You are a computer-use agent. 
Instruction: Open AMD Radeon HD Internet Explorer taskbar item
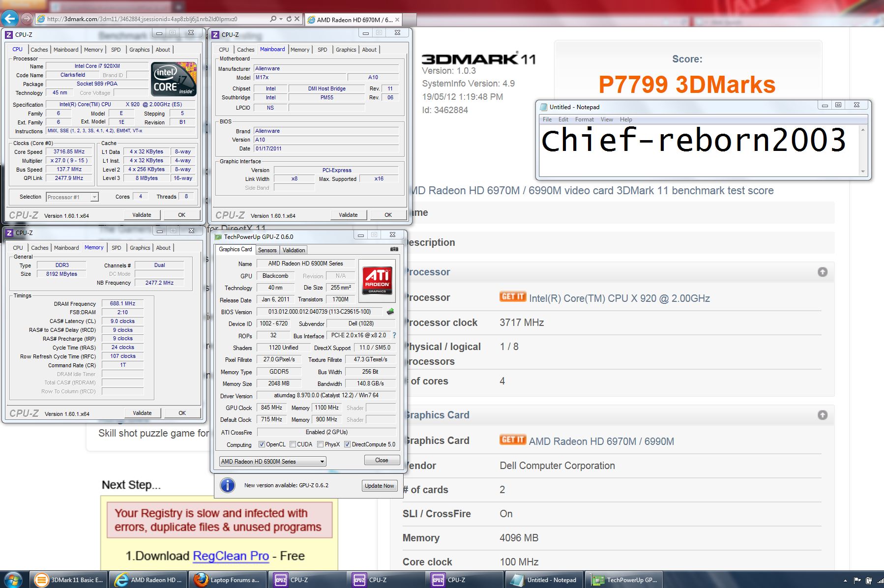tap(147, 580)
